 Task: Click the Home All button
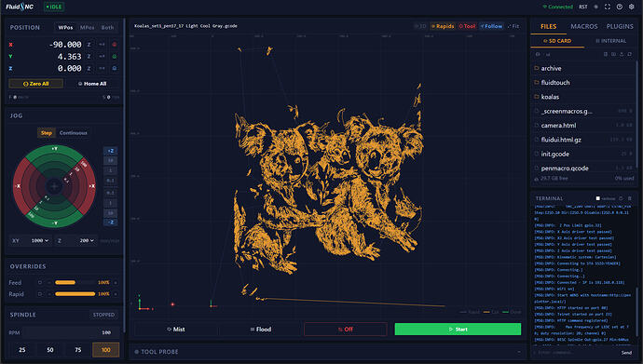[x=92, y=84]
